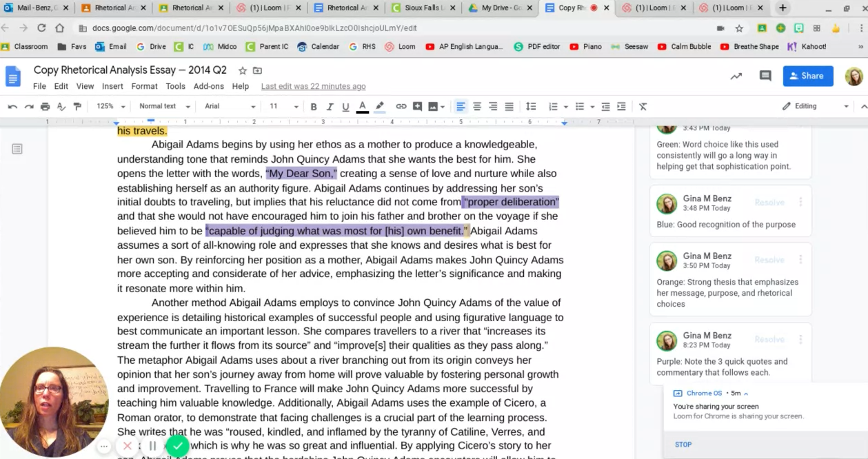
Task: Insert a link
Action: click(x=401, y=107)
